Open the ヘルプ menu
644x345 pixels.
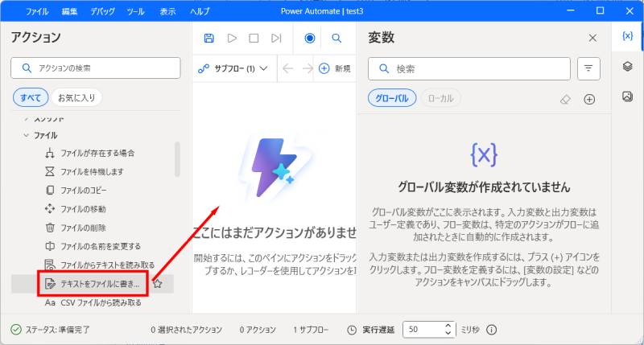click(x=200, y=11)
